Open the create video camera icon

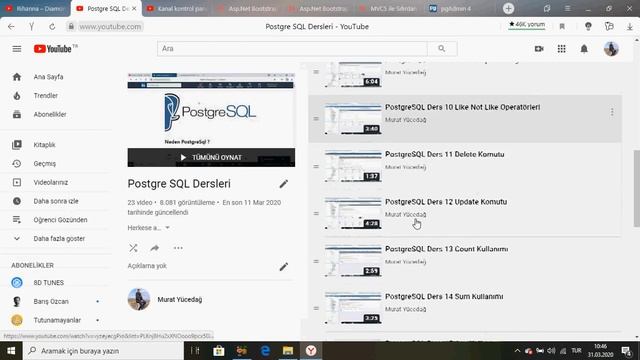coord(539,49)
